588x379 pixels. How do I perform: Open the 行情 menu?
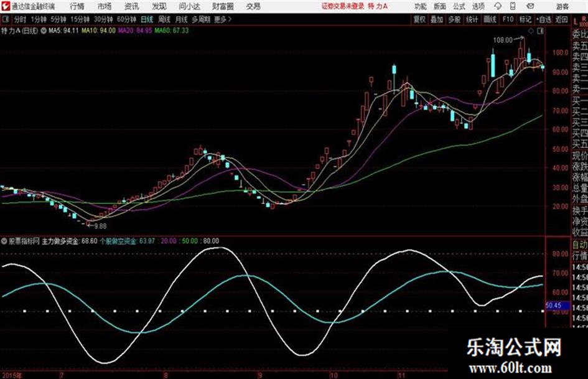click(x=77, y=6)
